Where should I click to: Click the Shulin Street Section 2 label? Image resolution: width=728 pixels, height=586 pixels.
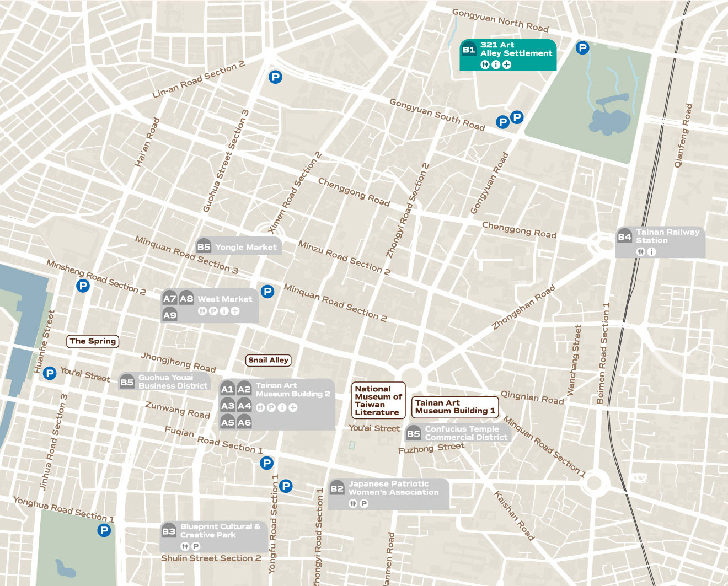[211, 558]
